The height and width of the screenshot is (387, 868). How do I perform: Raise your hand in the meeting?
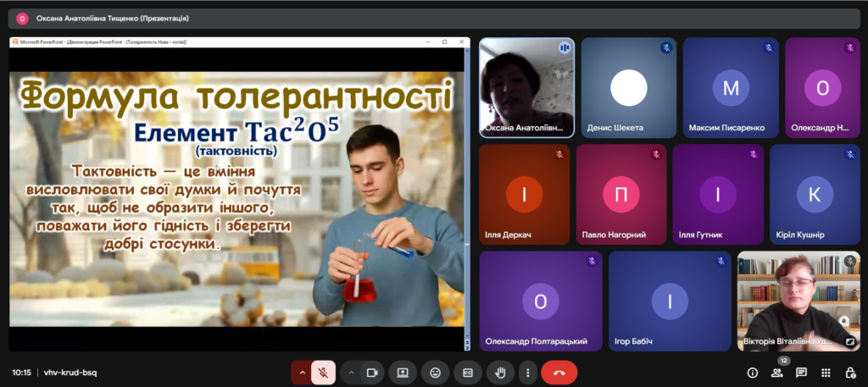pos(500,373)
